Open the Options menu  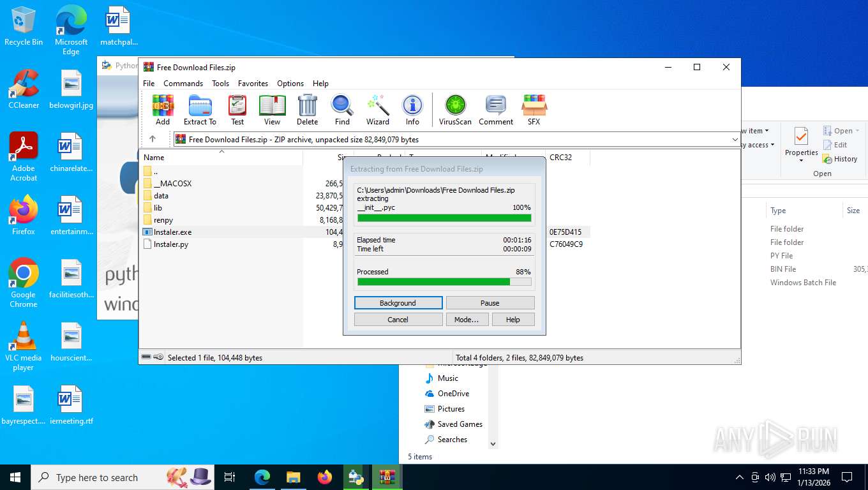click(290, 84)
